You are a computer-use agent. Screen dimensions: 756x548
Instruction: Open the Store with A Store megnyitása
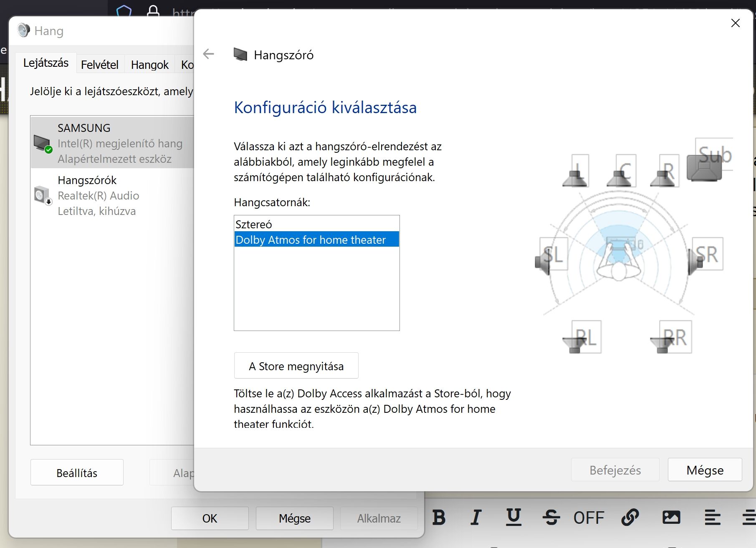click(x=296, y=366)
